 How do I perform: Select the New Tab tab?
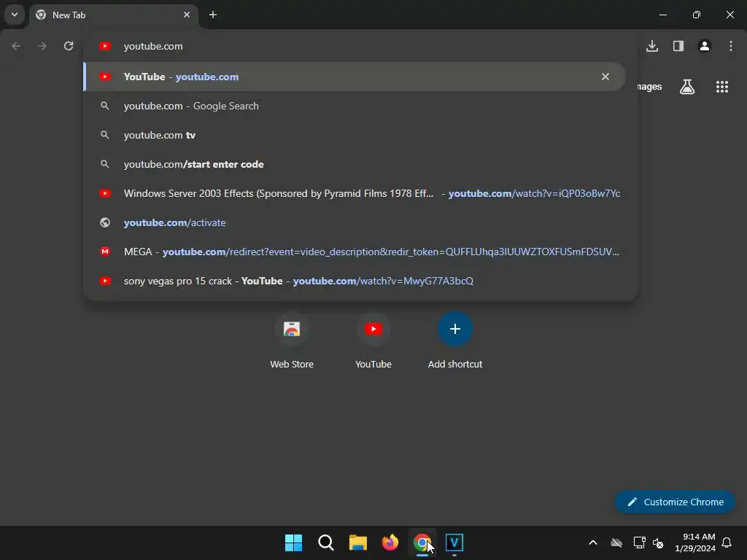(x=115, y=15)
